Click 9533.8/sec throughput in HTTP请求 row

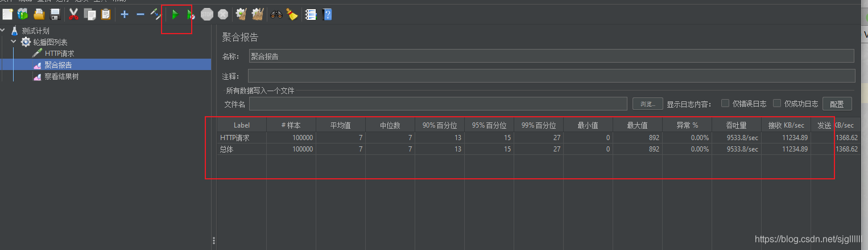pos(737,138)
